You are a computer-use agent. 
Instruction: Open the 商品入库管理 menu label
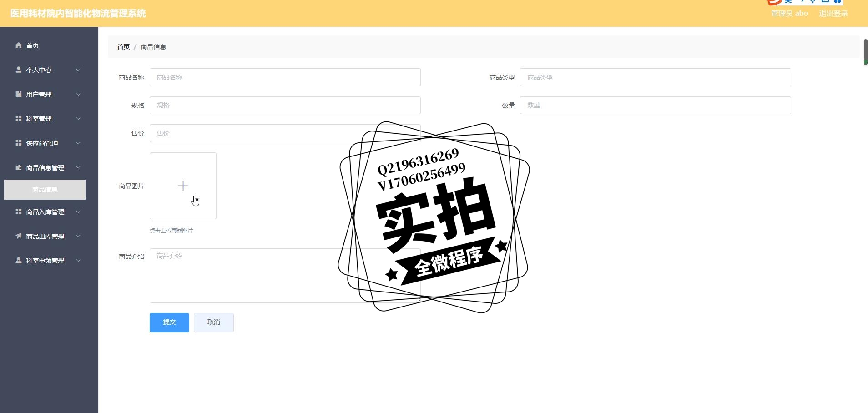(x=45, y=212)
